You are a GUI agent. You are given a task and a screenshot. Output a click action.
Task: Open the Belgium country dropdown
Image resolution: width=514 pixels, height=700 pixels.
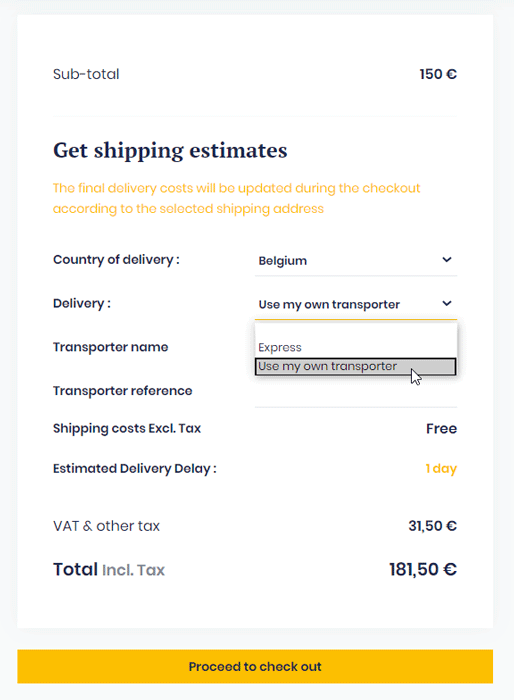(x=355, y=260)
